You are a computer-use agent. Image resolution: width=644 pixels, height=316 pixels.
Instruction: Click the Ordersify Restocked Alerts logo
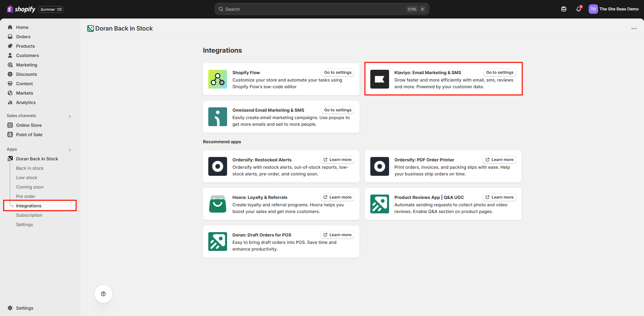[218, 166]
